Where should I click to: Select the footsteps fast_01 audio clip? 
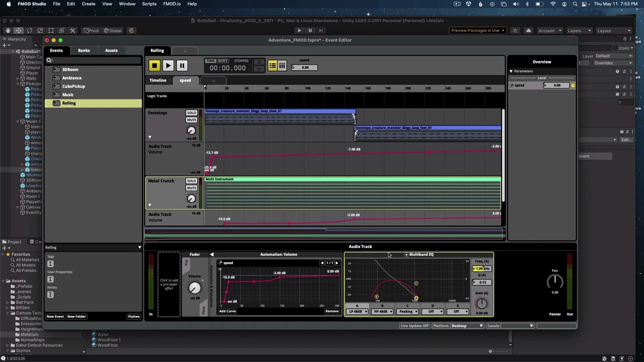coord(428,133)
